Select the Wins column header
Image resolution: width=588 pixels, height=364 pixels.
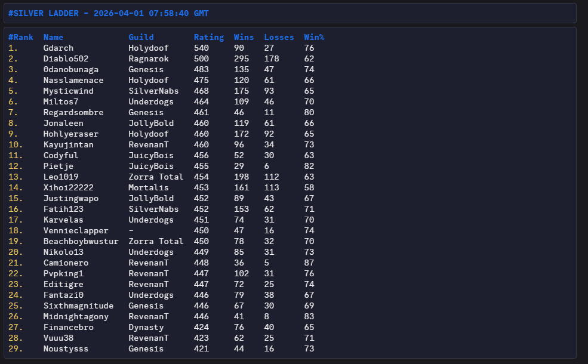click(244, 37)
